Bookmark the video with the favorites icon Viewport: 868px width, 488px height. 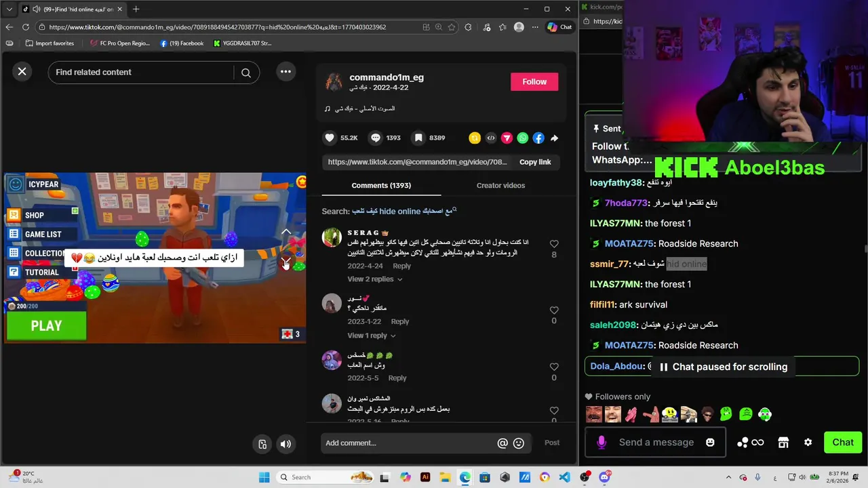(x=418, y=138)
